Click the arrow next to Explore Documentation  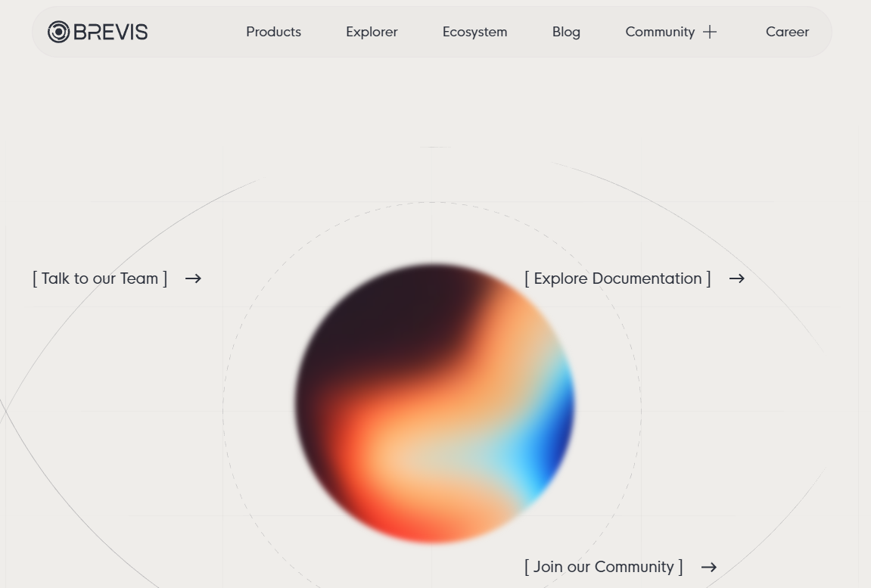[x=736, y=278]
